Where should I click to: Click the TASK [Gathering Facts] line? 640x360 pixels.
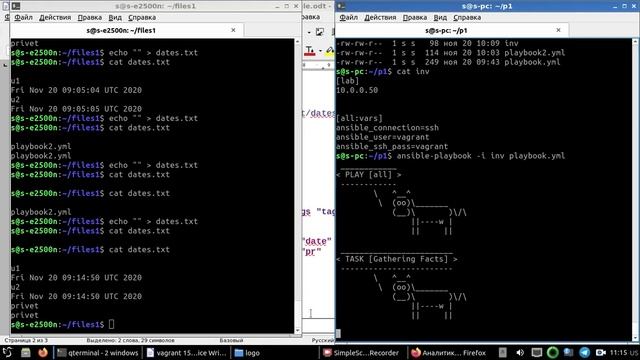click(397, 259)
